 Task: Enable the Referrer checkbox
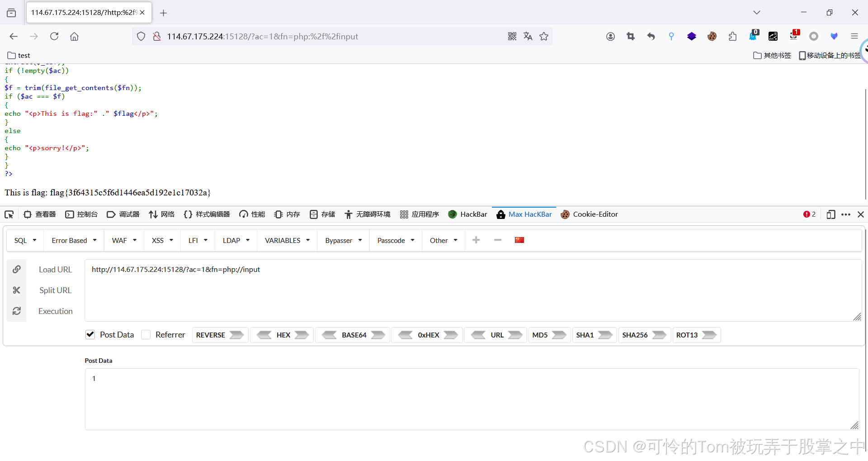tap(146, 334)
